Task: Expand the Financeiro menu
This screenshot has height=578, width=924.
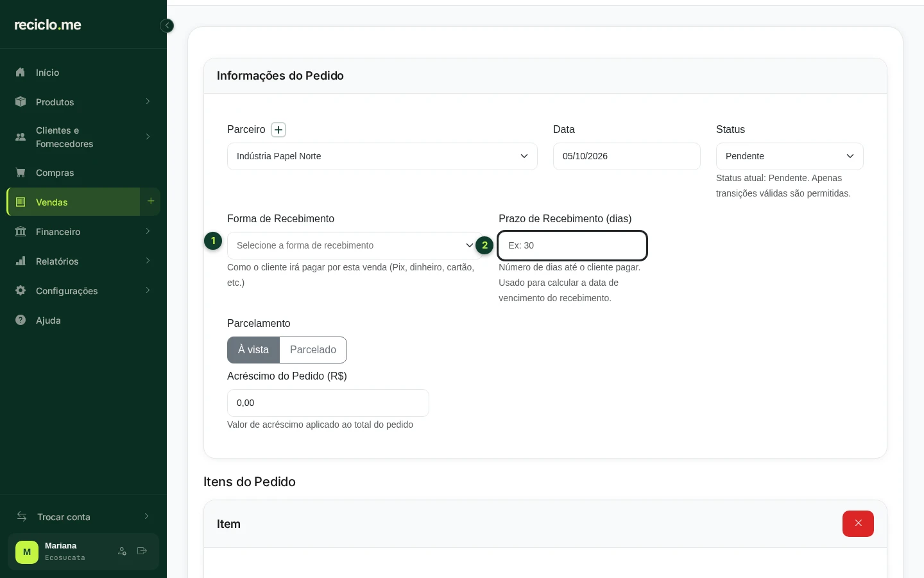Action: pos(83,231)
